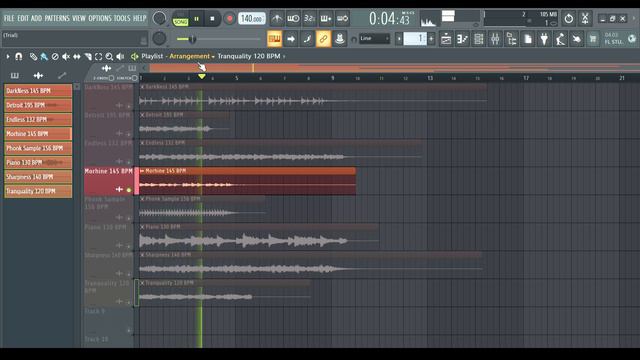
Task: Open Piano 130 BPM clip menu
Action: 142,227
